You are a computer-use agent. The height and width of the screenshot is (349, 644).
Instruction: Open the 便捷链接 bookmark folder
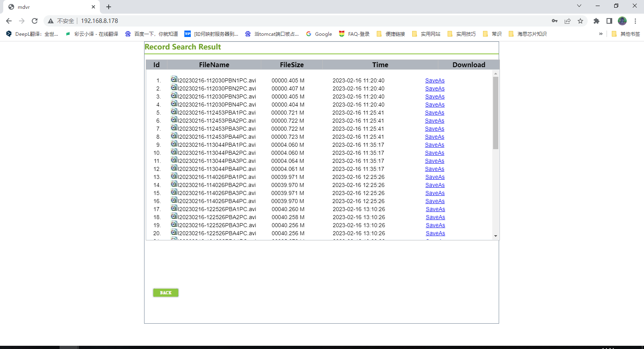point(390,34)
